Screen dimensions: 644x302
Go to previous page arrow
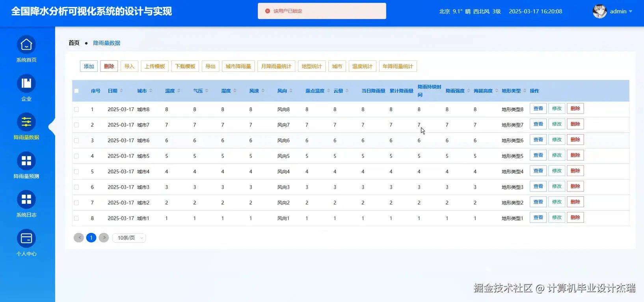point(79,238)
